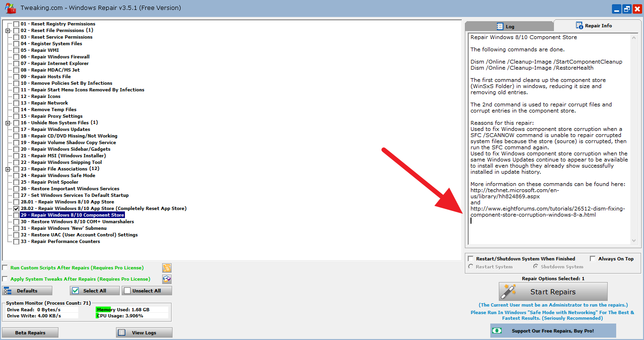Check 29 - Repair Windows 8/10 Component Store box

[17, 215]
